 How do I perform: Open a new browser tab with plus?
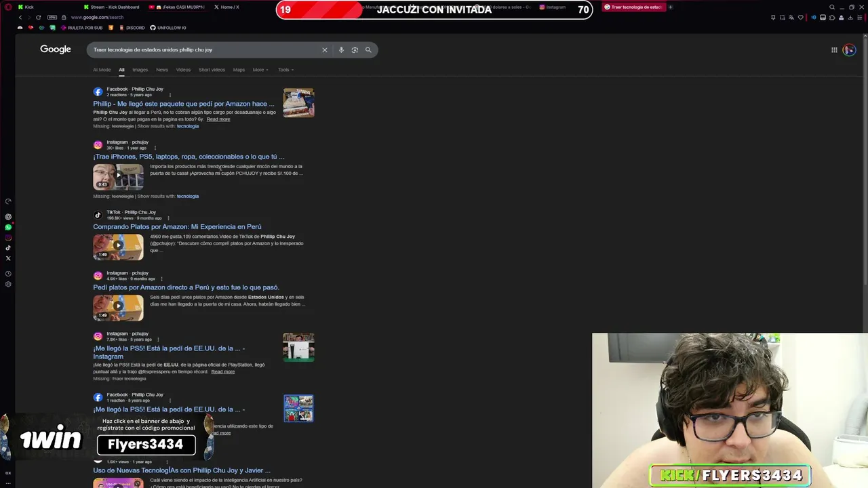pos(670,7)
